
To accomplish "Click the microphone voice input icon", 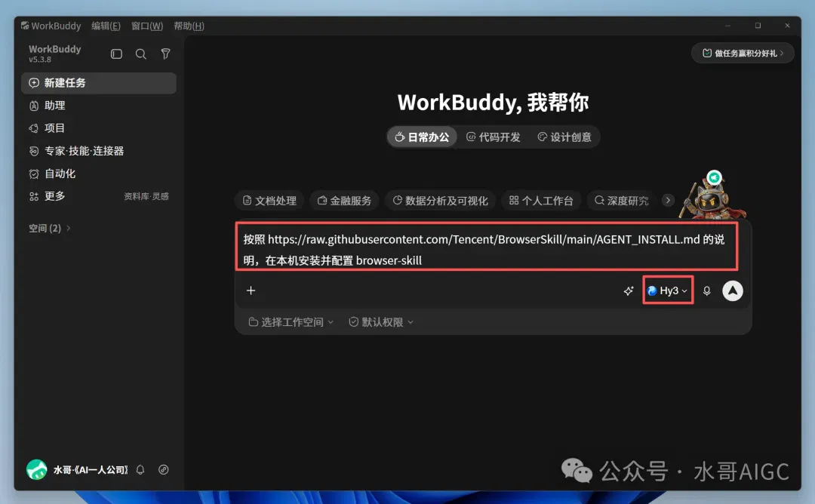I will pyautogui.click(x=706, y=290).
